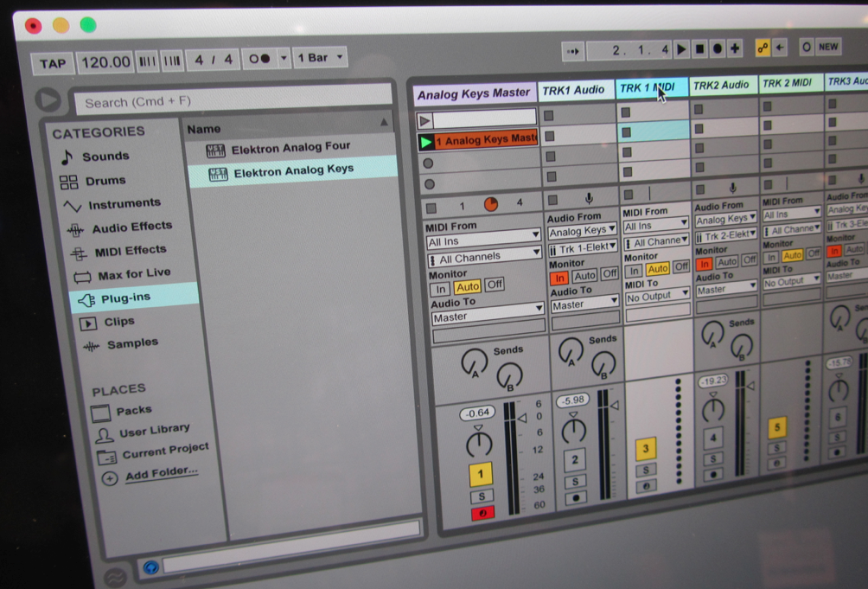Viewport: 868px width, 589px height.
Task: Open the Audio Effects category
Action: tap(131, 227)
